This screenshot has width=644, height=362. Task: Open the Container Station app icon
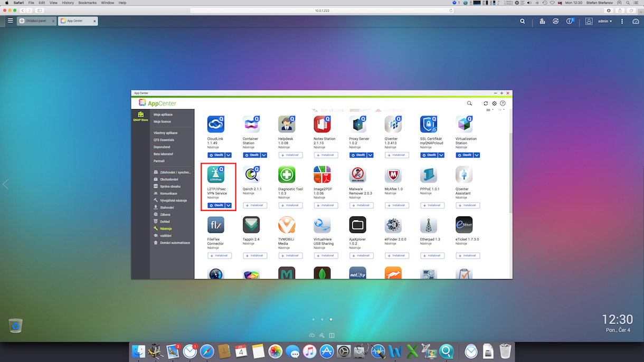pos(251,125)
